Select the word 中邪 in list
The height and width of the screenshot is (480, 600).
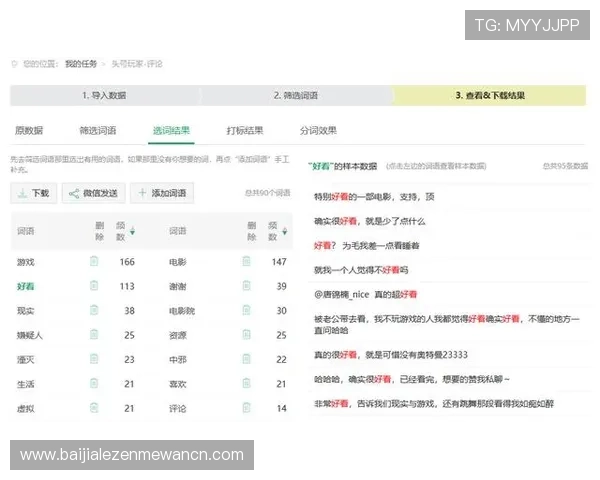point(178,360)
